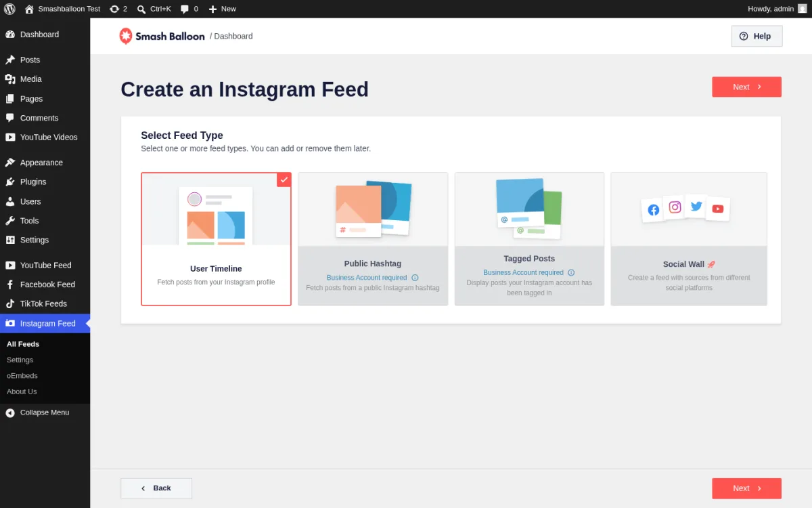The height and width of the screenshot is (508, 812).
Task: Select the Public Hashtag feed type card
Action: coord(373,238)
